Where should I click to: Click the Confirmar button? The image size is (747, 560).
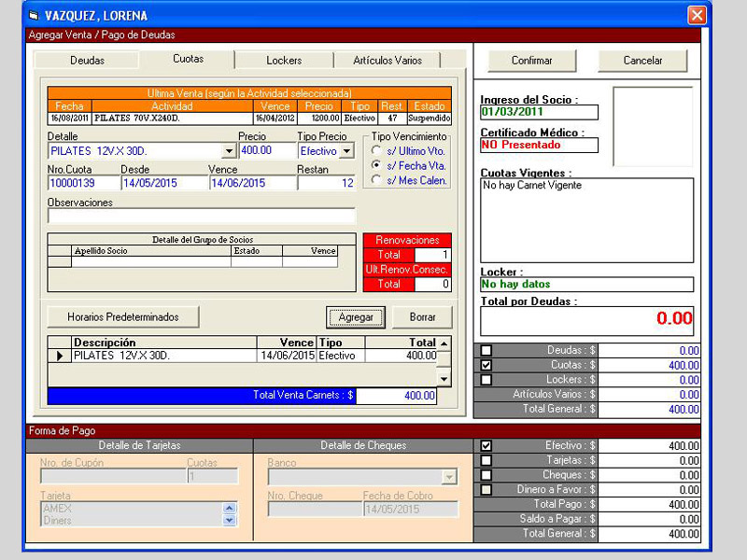click(531, 61)
